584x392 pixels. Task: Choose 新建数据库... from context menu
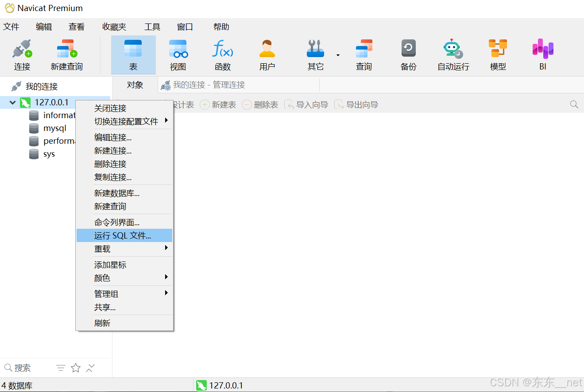pos(124,193)
